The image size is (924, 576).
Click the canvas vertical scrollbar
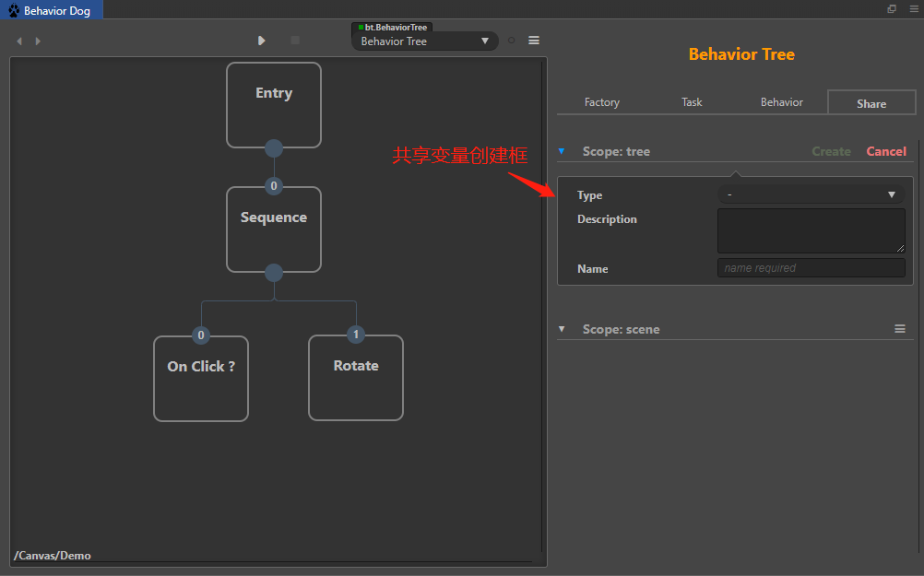click(x=541, y=306)
